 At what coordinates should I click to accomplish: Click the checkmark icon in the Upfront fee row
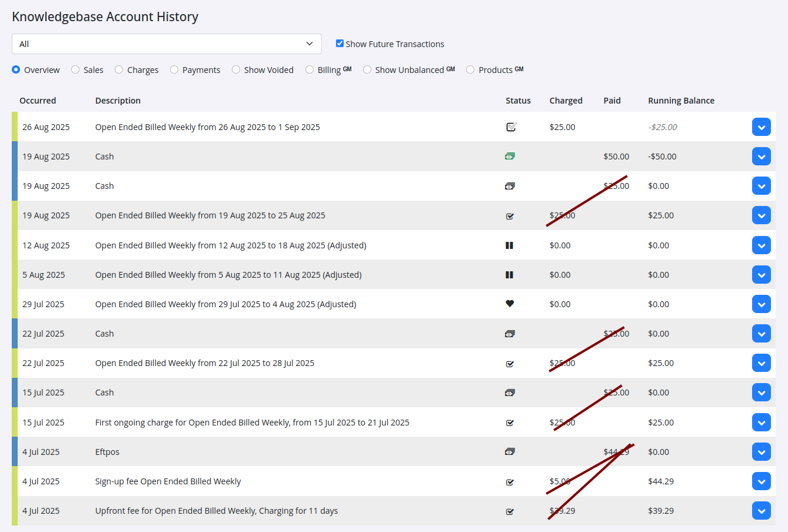pyautogui.click(x=510, y=511)
